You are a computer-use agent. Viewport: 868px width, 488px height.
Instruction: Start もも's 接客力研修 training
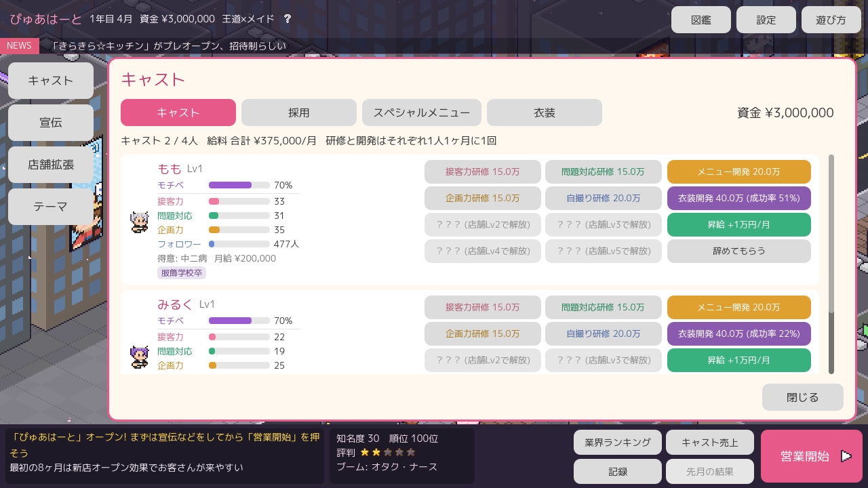483,171
